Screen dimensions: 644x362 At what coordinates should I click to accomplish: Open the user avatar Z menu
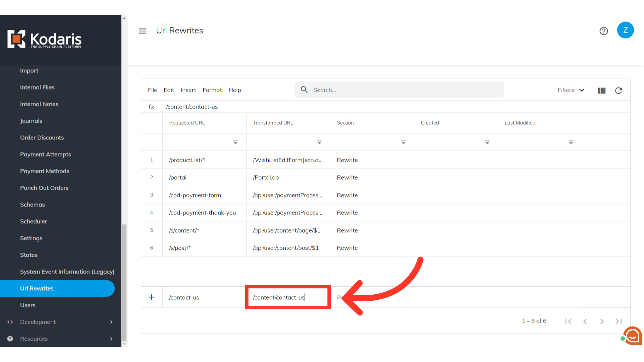pyautogui.click(x=625, y=30)
